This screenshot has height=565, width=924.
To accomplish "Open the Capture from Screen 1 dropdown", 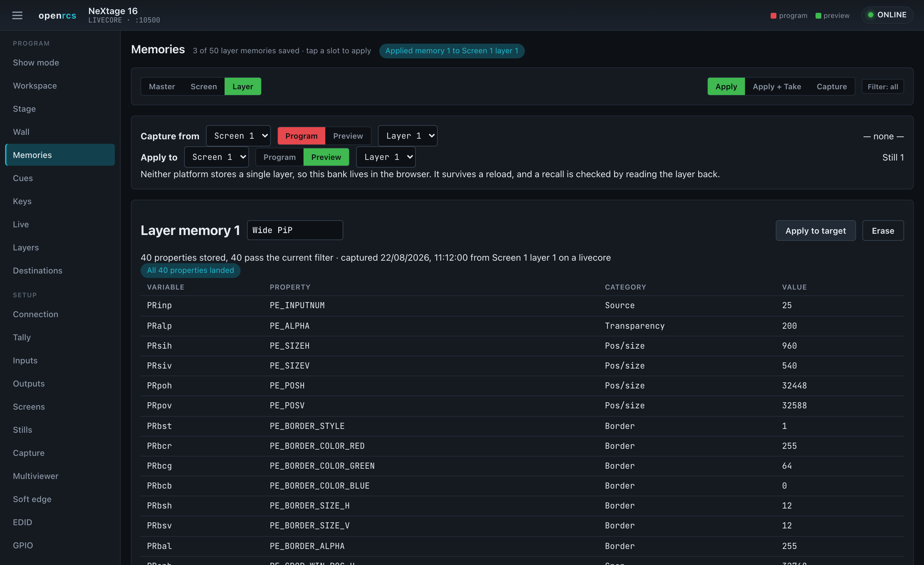I will click(238, 135).
